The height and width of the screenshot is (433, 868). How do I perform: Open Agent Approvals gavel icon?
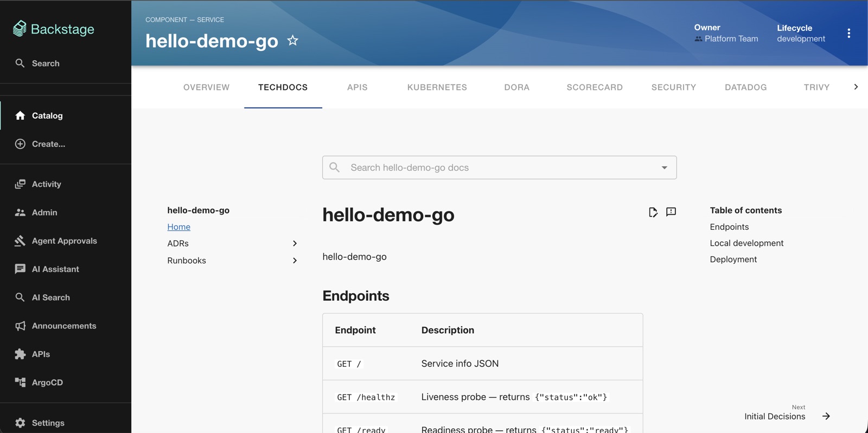point(20,241)
